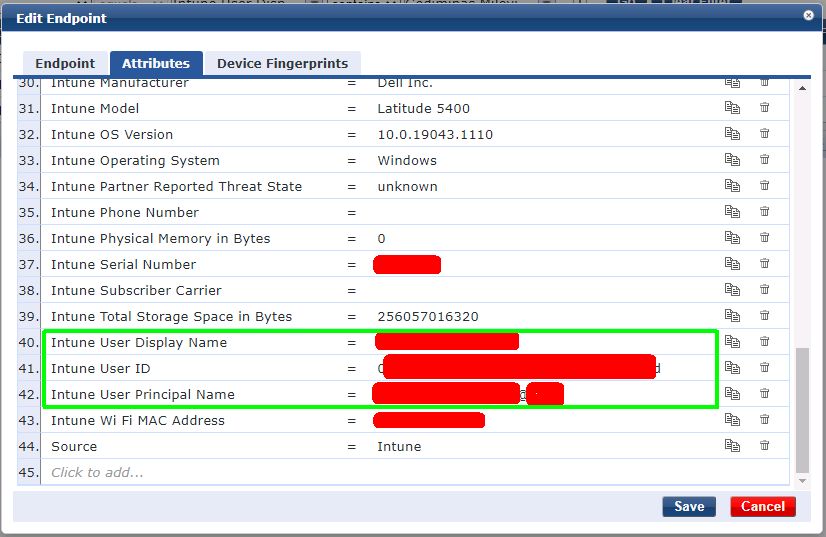The height and width of the screenshot is (537, 826).
Task: Click the 'Click to add...' field
Action: point(97,472)
